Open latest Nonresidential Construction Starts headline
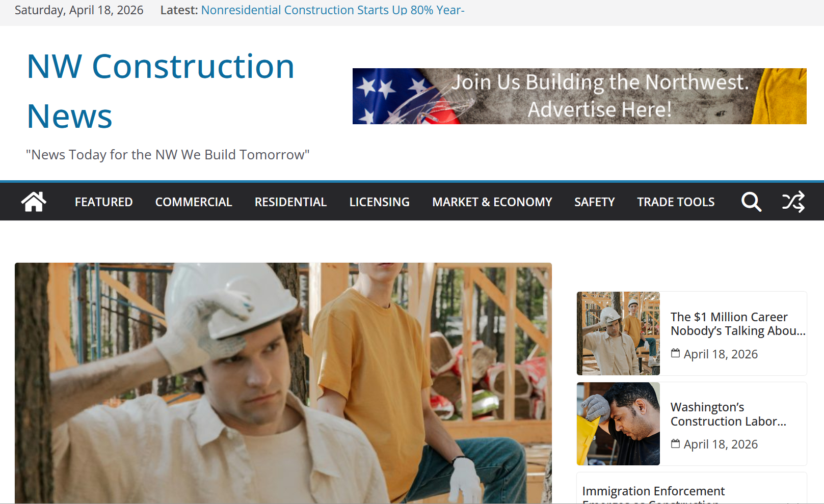 (x=333, y=10)
